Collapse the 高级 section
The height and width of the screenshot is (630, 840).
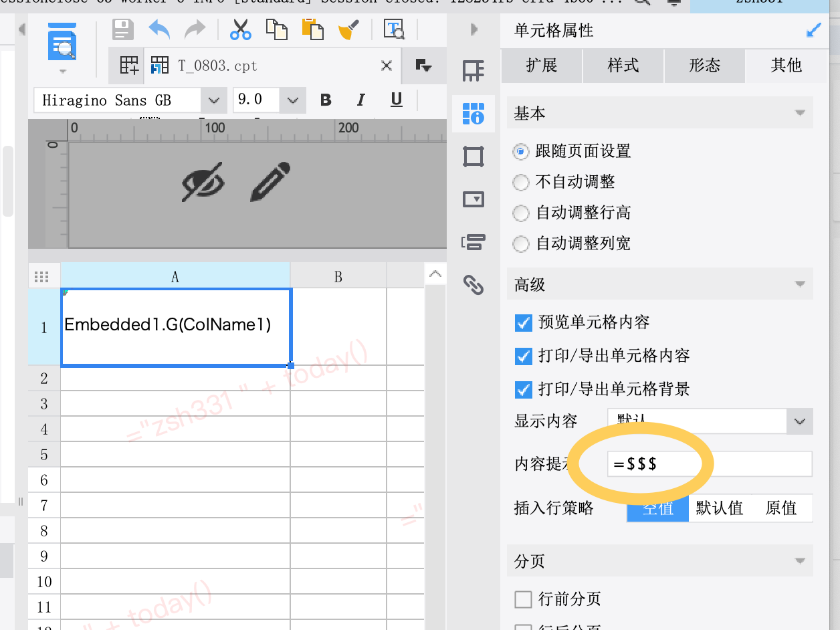(x=800, y=284)
